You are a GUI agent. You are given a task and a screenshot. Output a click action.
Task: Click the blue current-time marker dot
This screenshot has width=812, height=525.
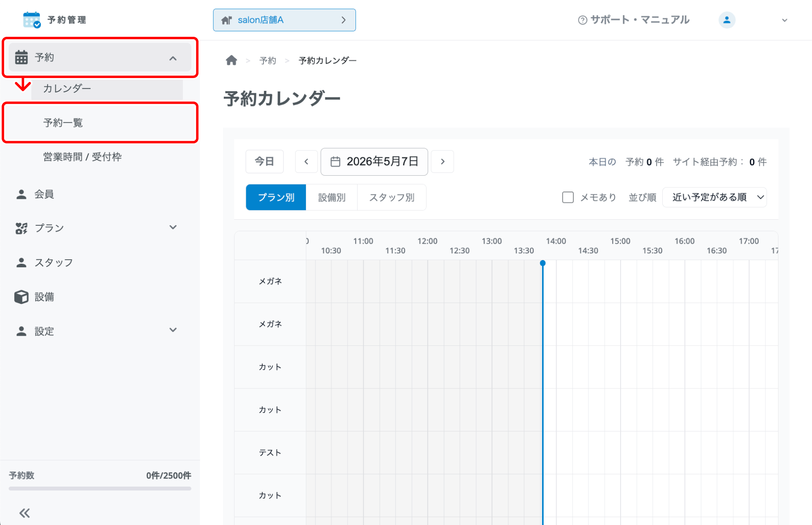click(543, 263)
